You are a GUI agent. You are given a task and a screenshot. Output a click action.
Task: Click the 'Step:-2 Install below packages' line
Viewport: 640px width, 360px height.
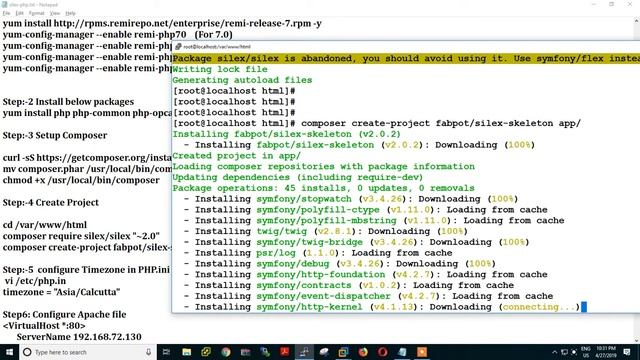coord(68,102)
